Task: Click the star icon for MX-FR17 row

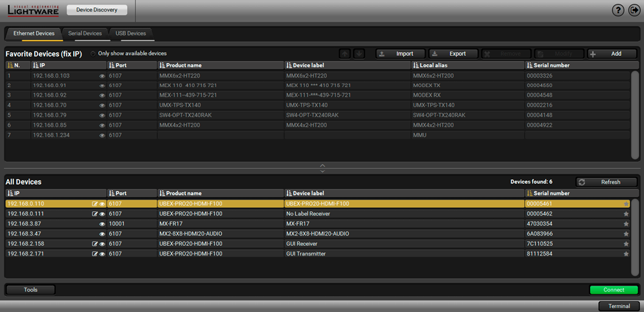Action: 626,224
